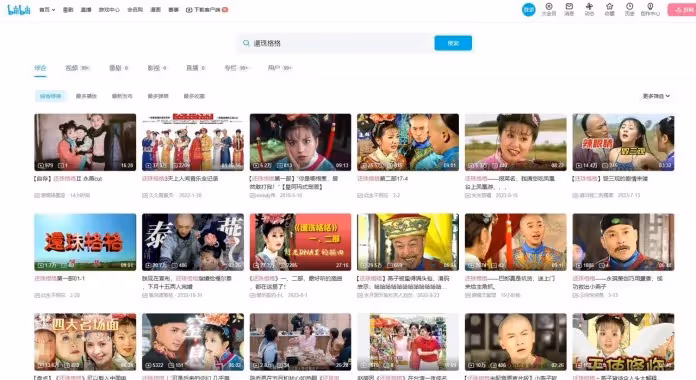The image size is (696, 380).
Task: Click the bilibili logo
Action: (19, 9)
